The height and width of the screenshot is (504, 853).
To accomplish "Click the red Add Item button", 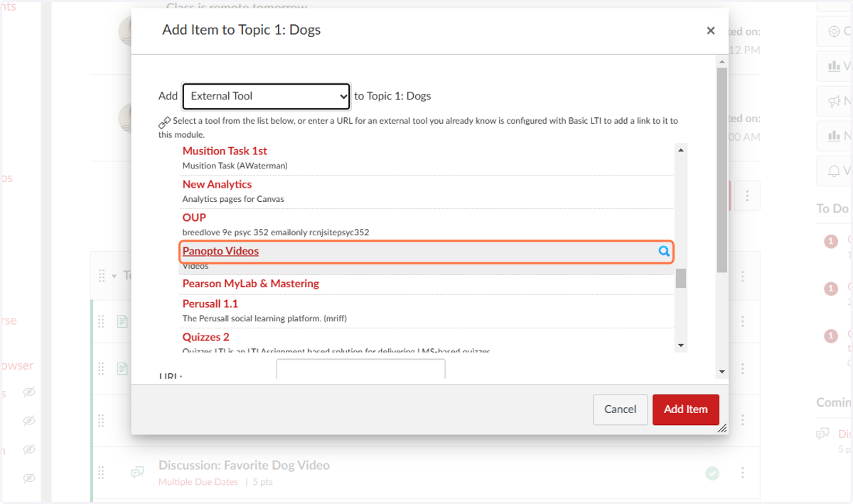I will click(685, 409).
